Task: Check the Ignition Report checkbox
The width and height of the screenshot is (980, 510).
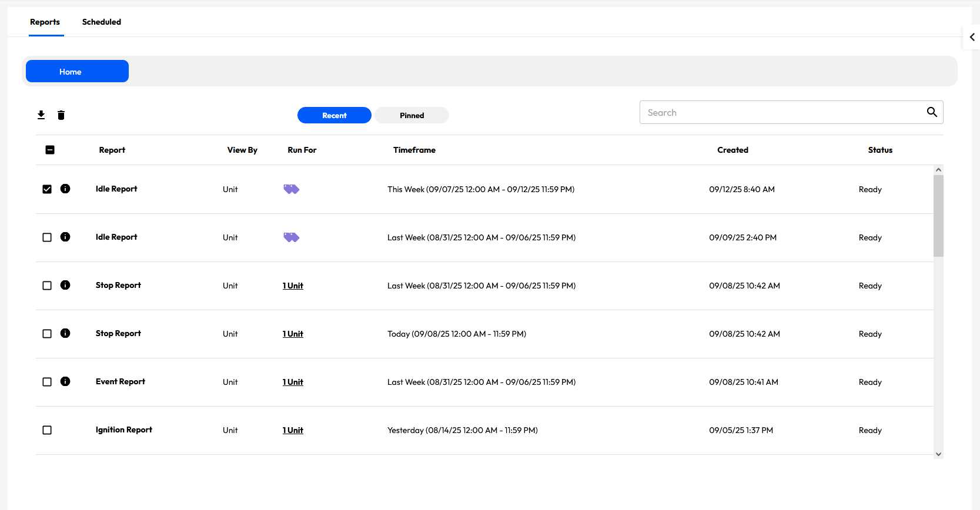Action: click(47, 430)
